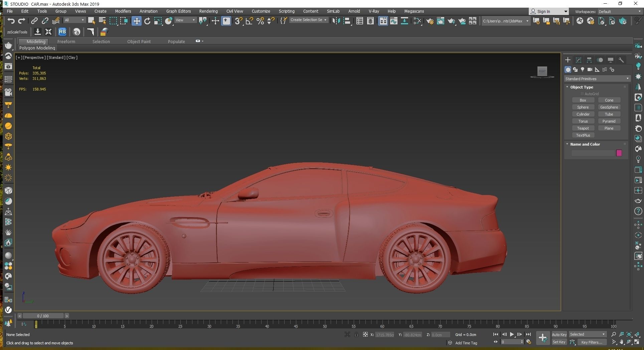Open the V-Ray menu
Screen dimensions: 644x350
click(x=374, y=11)
